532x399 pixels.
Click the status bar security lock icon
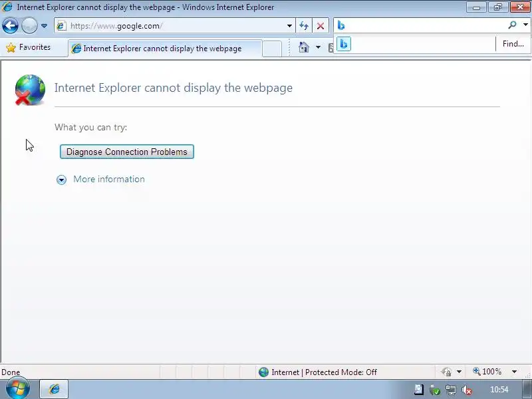coord(446,372)
